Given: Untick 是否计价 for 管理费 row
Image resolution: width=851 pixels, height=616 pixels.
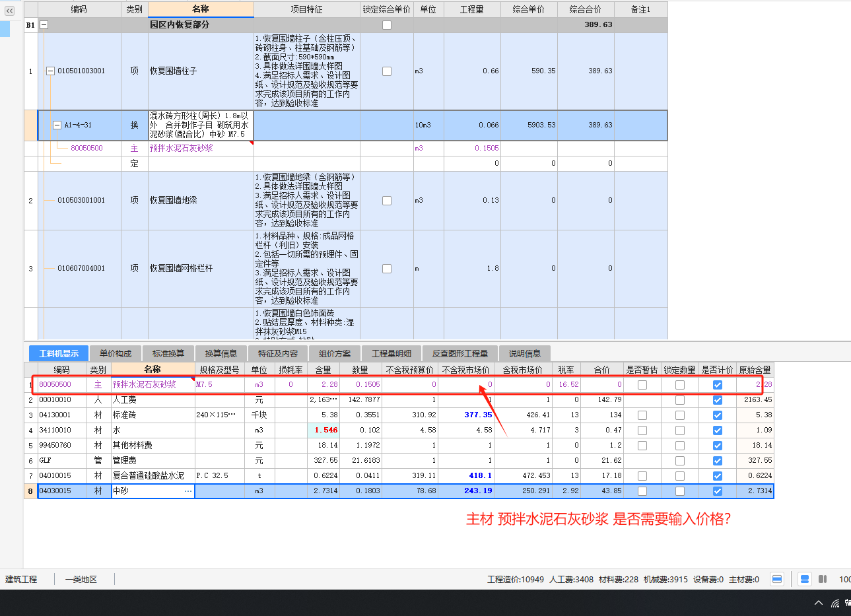Looking at the screenshot, I should (x=718, y=461).
